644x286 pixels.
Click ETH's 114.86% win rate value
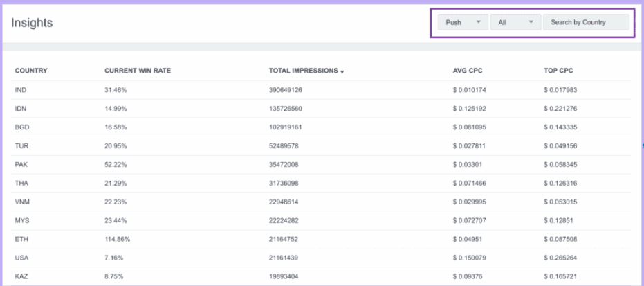coord(118,239)
